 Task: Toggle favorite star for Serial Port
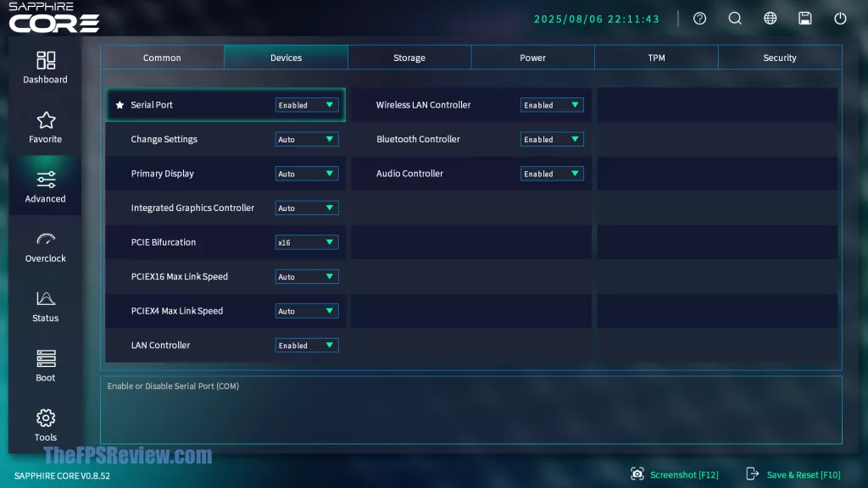[x=120, y=104]
